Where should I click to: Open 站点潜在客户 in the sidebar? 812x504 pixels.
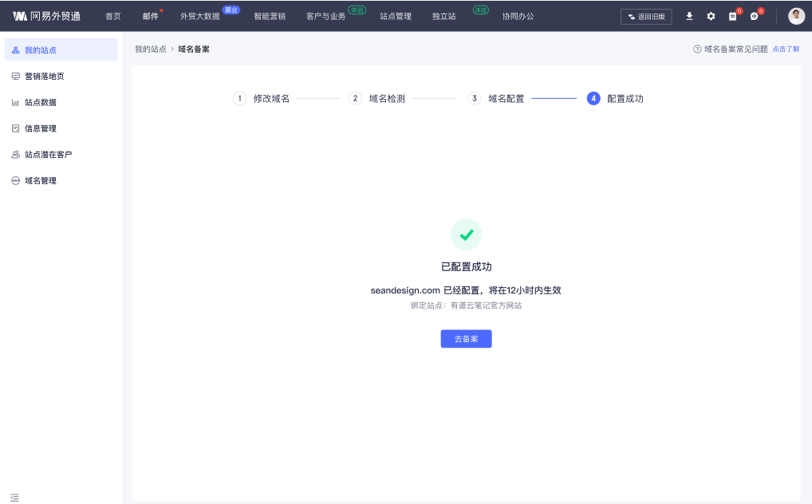click(x=48, y=155)
